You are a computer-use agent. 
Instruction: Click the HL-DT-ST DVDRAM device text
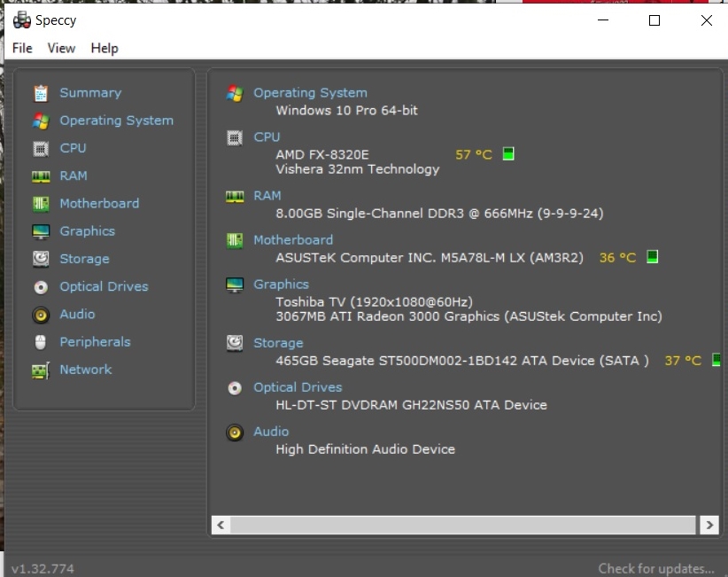click(411, 405)
